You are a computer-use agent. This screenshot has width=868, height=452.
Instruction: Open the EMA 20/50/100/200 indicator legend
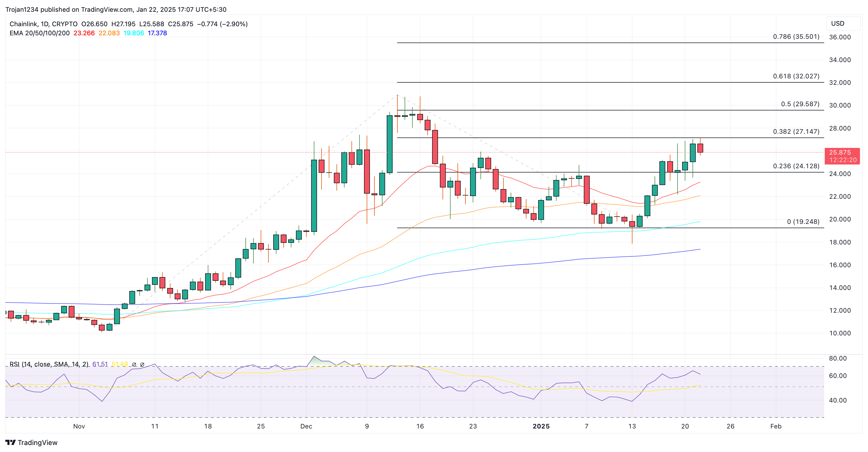coord(40,33)
